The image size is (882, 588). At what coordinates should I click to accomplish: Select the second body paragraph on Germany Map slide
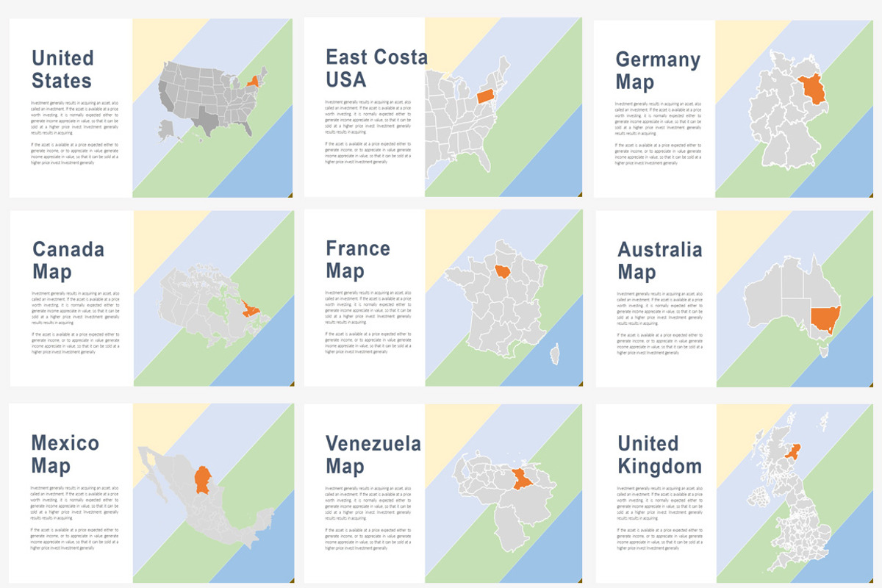[x=659, y=154]
